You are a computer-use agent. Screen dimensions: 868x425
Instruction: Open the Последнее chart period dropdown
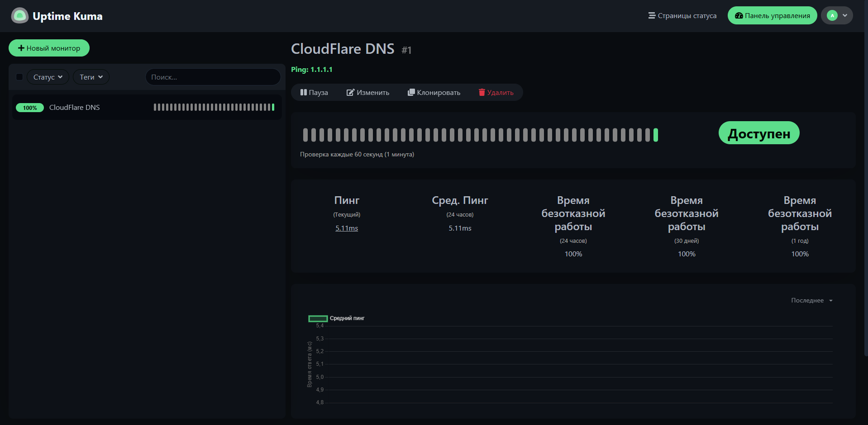[812, 300]
